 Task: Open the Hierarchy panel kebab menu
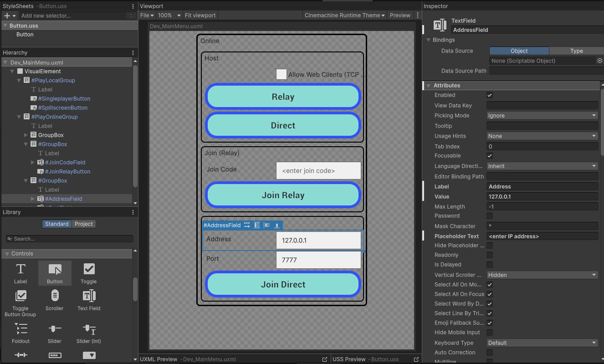click(x=133, y=53)
